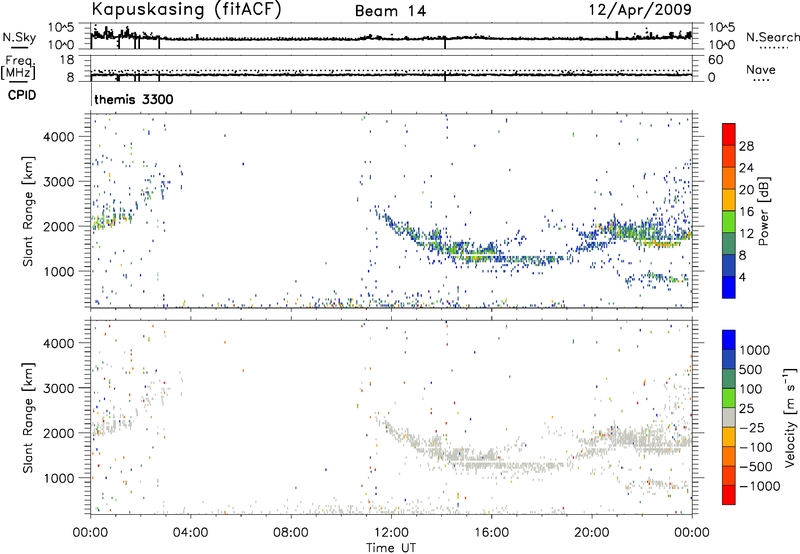Click the "20" label on Power color bar
Screen dimensions: 800x554
(746, 190)
